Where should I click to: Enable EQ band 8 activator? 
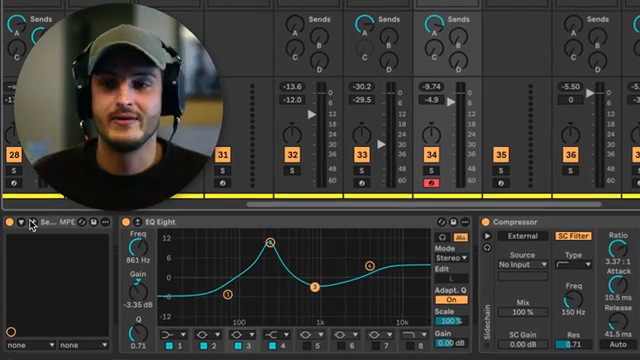[x=410, y=346]
